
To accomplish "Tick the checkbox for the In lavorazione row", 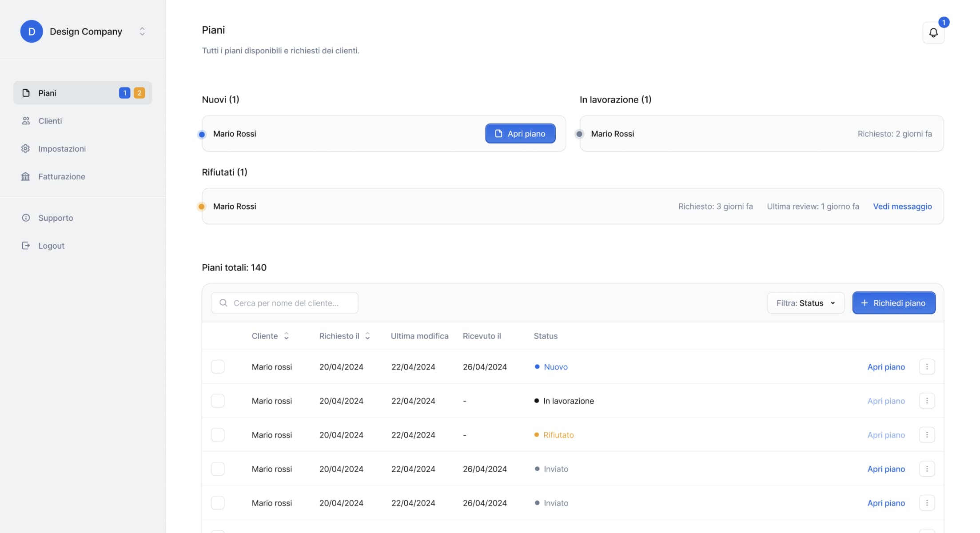I will click(218, 401).
